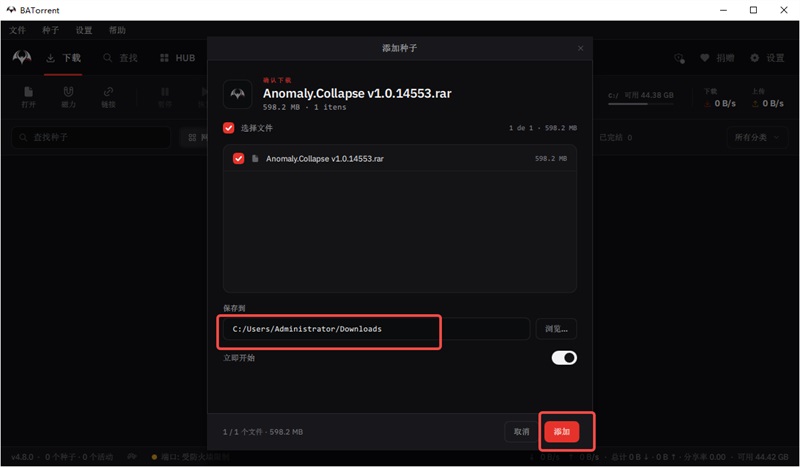Click the save path input field
The image size is (800, 467).
377,329
